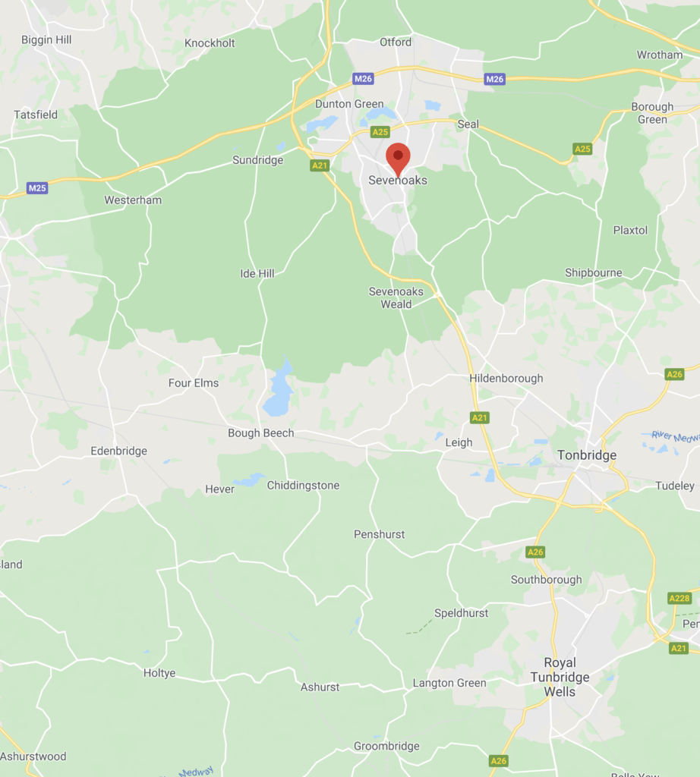Screen dimensions: 700x777
Task: Click the Sevenoaks town name
Action: click(x=398, y=181)
